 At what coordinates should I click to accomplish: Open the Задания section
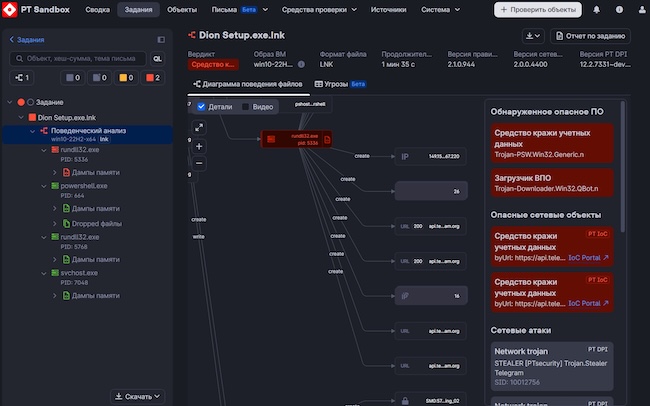point(138,10)
